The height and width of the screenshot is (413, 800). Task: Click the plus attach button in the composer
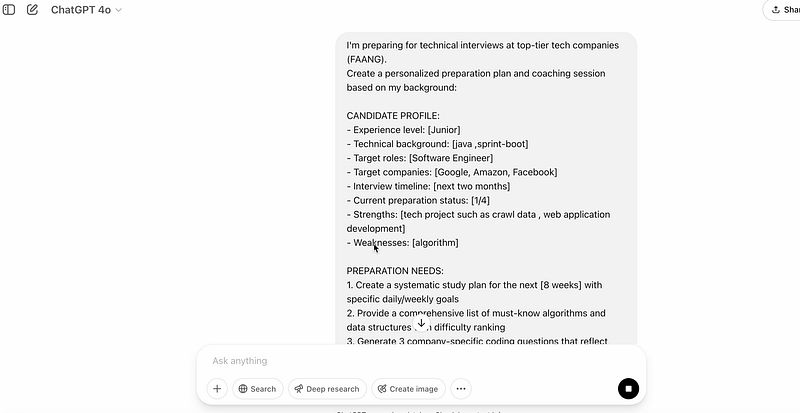pos(217,389)
